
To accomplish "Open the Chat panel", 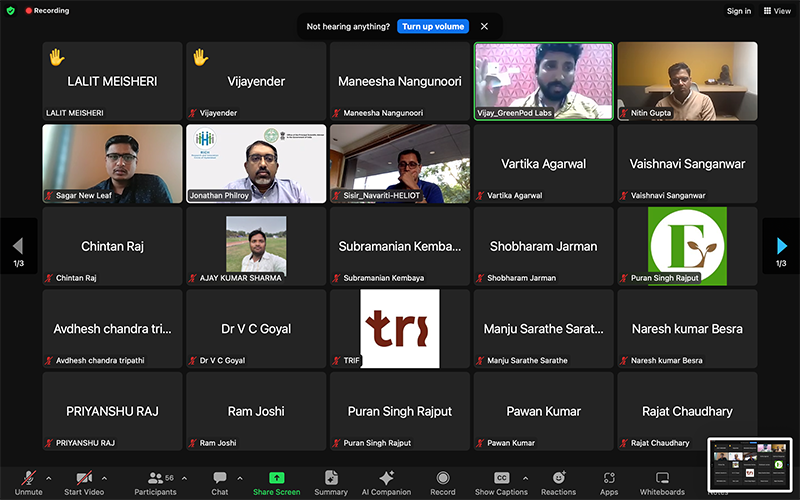I will pos(220,478).
